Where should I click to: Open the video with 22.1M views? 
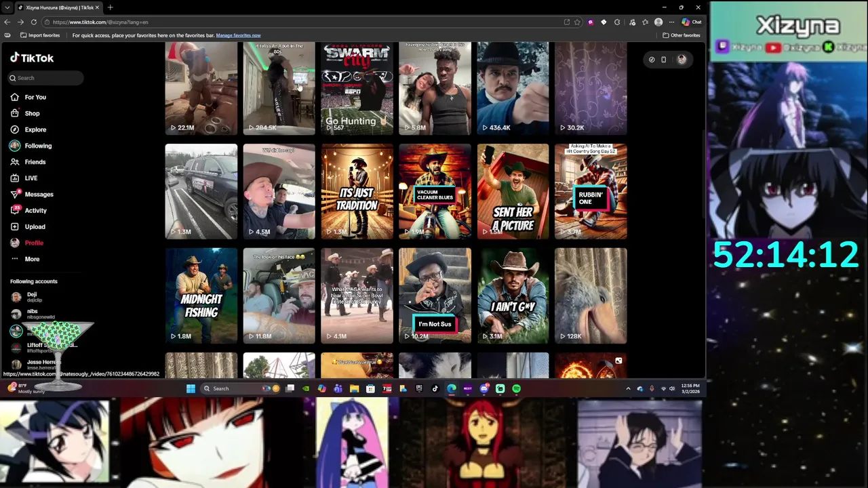pos(201,88)
